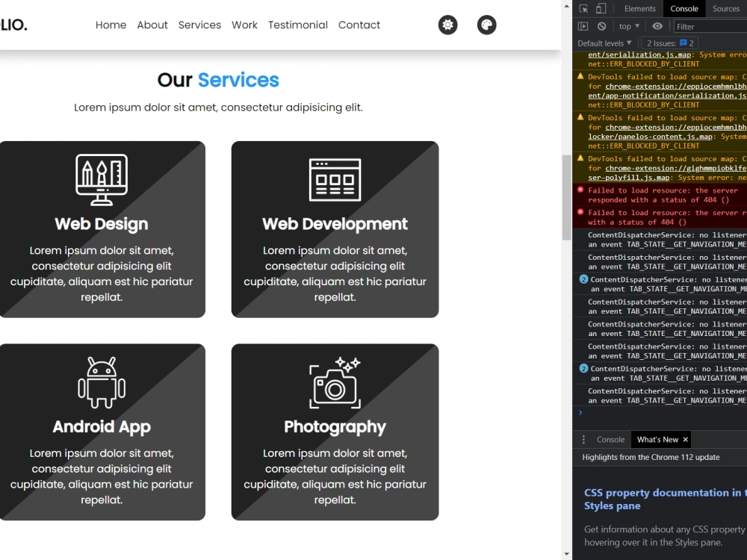Go to Testimonial nav link
747x560 pixels.
tap(298, 25)
